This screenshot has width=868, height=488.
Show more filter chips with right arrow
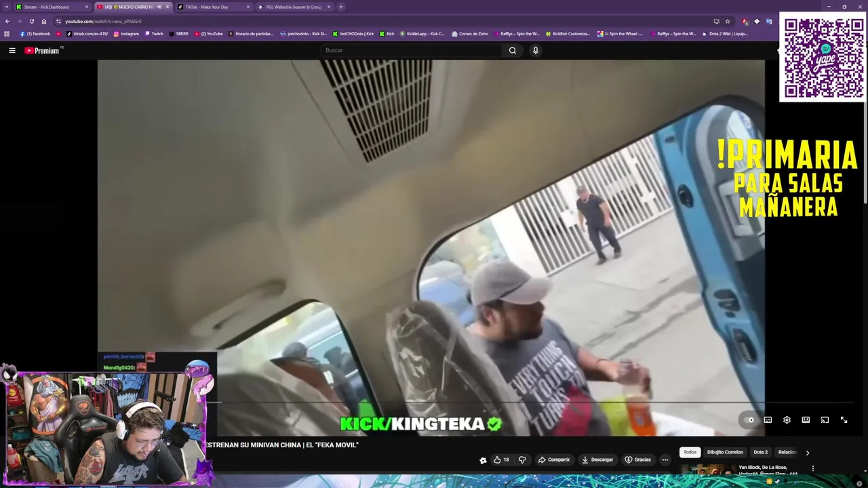click(x=807, y=452)
